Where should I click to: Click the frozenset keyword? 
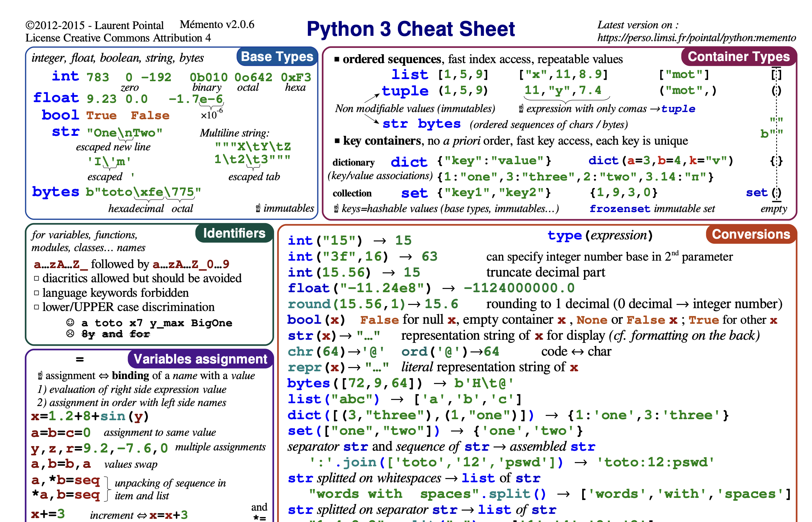pos(619,209)
